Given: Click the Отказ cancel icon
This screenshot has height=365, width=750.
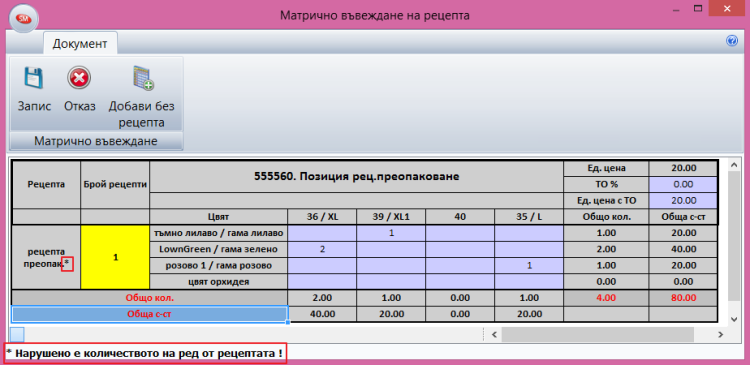Looking at the screenshot, I should click(79, 77).
